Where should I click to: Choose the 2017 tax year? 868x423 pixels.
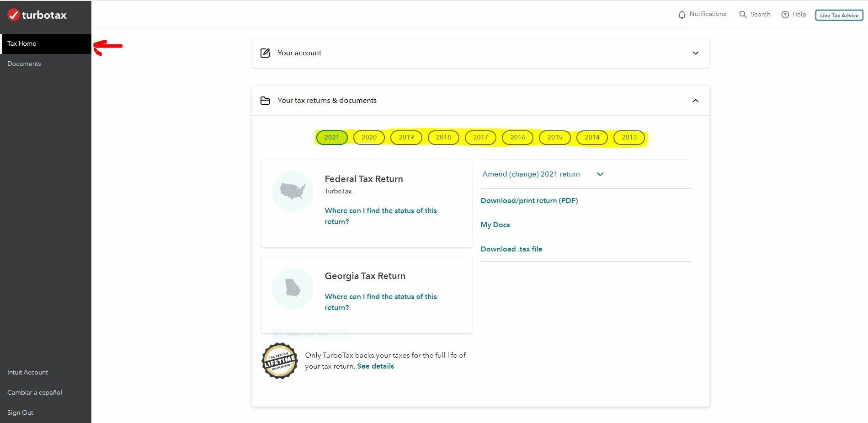(x=480, y=137)
